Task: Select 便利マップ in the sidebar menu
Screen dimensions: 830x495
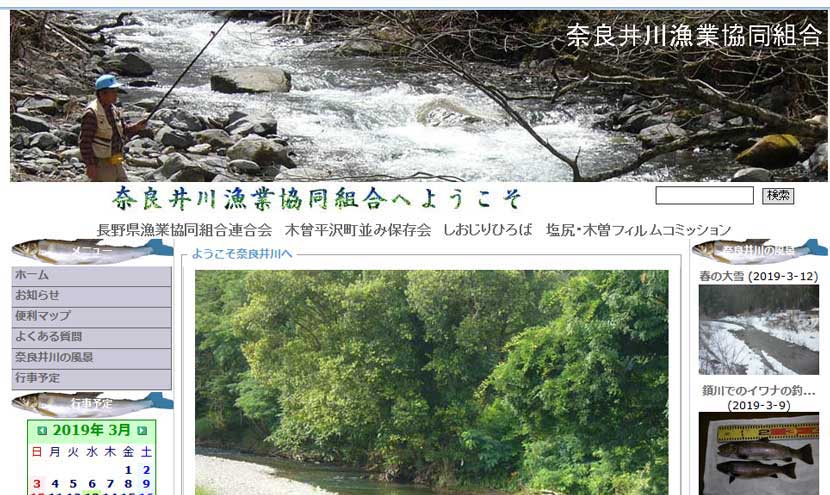Action: tap(92, 317)
